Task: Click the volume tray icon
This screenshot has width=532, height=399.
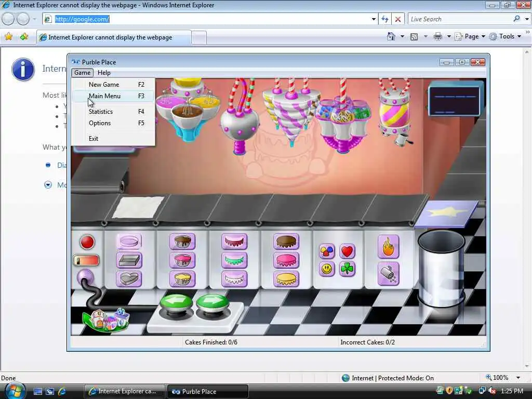Action: click(491, 391)
